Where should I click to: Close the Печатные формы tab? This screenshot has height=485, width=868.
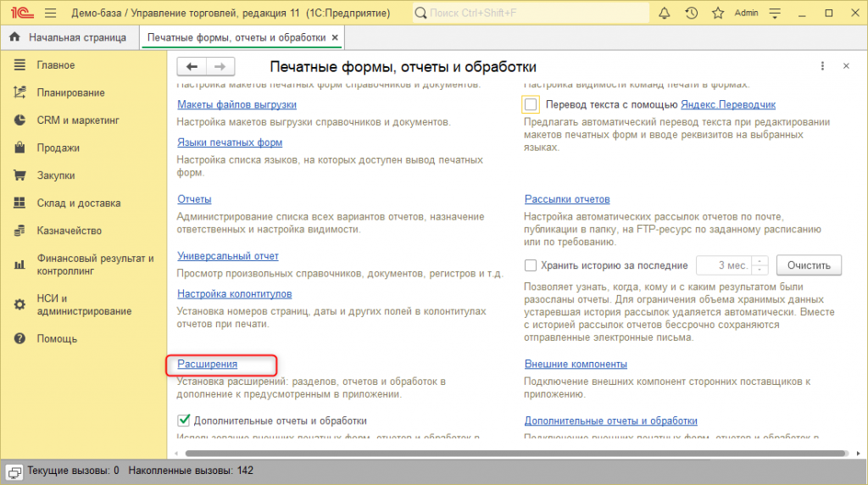pos(335,37)
